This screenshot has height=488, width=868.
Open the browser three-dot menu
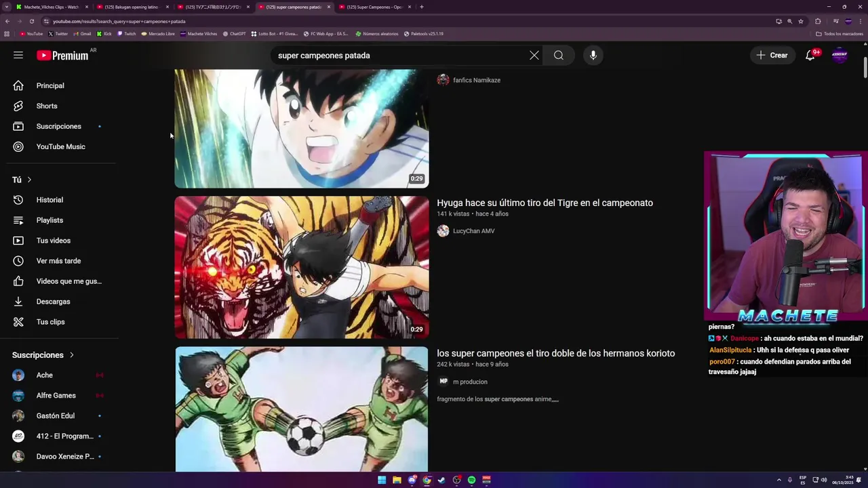(x=860, y=21)
